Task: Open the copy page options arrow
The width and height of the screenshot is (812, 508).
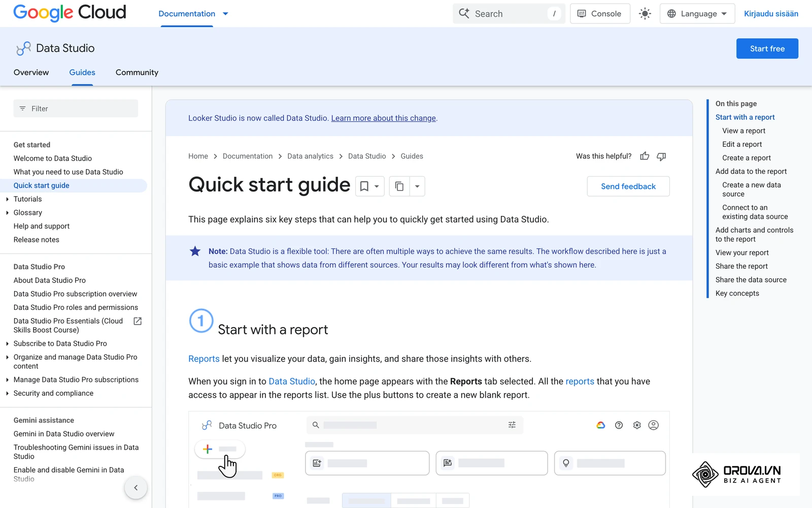Action: (417, 186)
